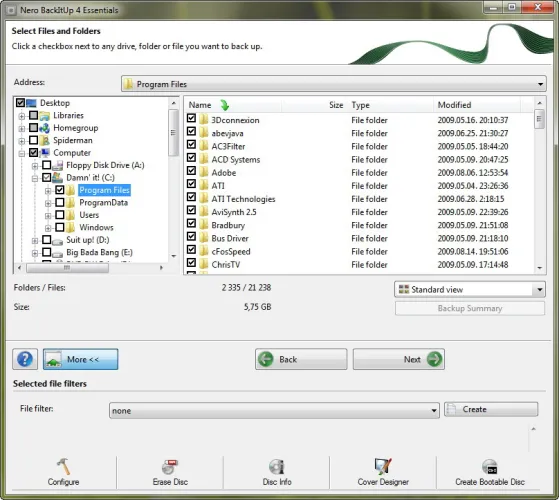Launch the Cover Designer icon
This screenshot has width=559, height=500.
pos(383,467)
